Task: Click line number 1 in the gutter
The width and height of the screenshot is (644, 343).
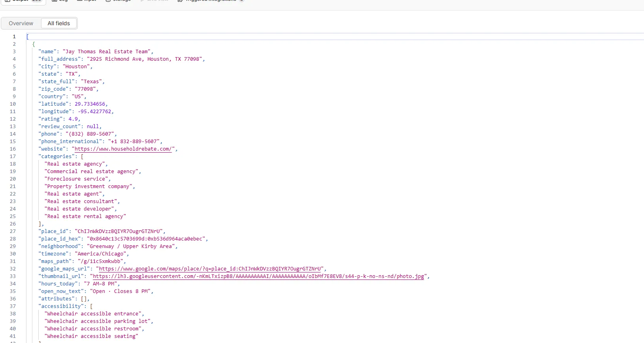Action: coord(14,37)
